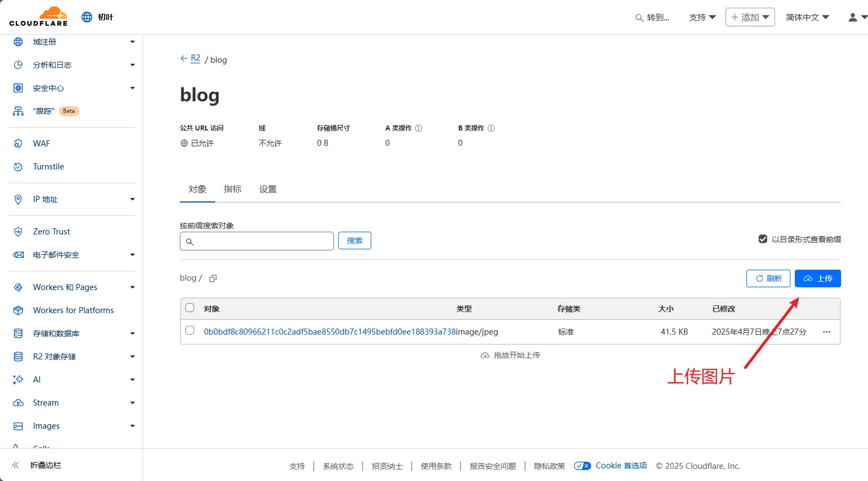The image size is (868, 481).
Task: Expand the R2 对象存储 sidebar section
Action: (x=54, y=357)
